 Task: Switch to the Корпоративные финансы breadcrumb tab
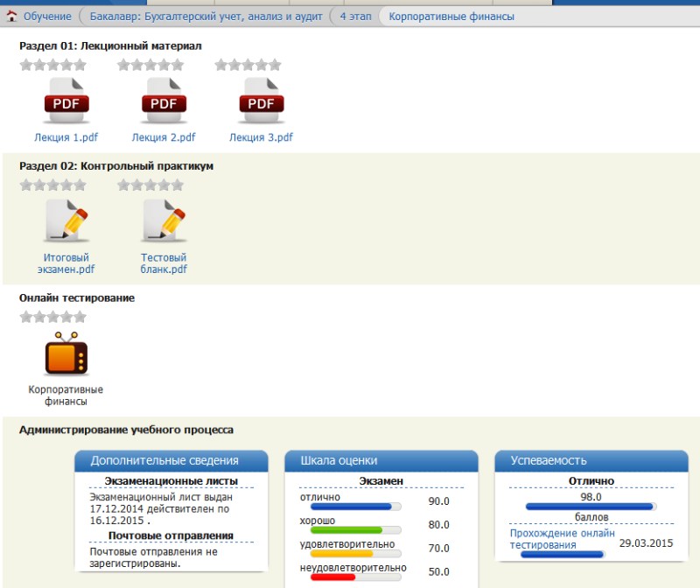[x=451, y=17]
